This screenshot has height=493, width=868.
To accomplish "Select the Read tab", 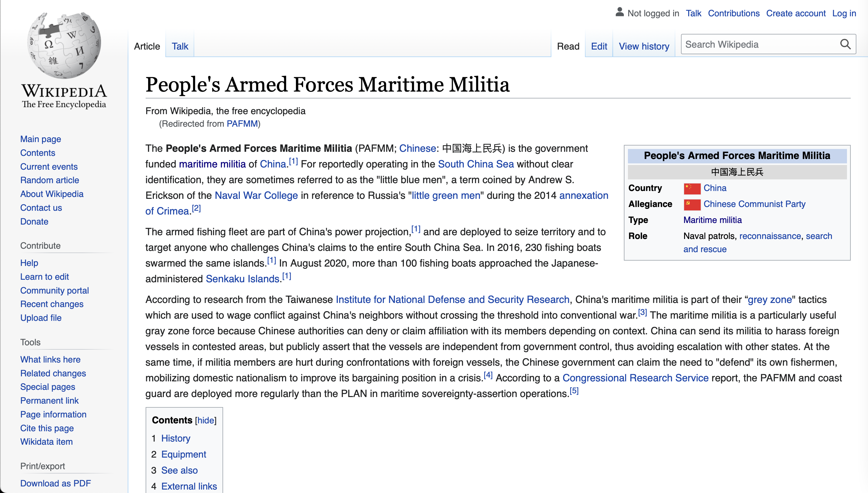I will (x=568, y=46).
